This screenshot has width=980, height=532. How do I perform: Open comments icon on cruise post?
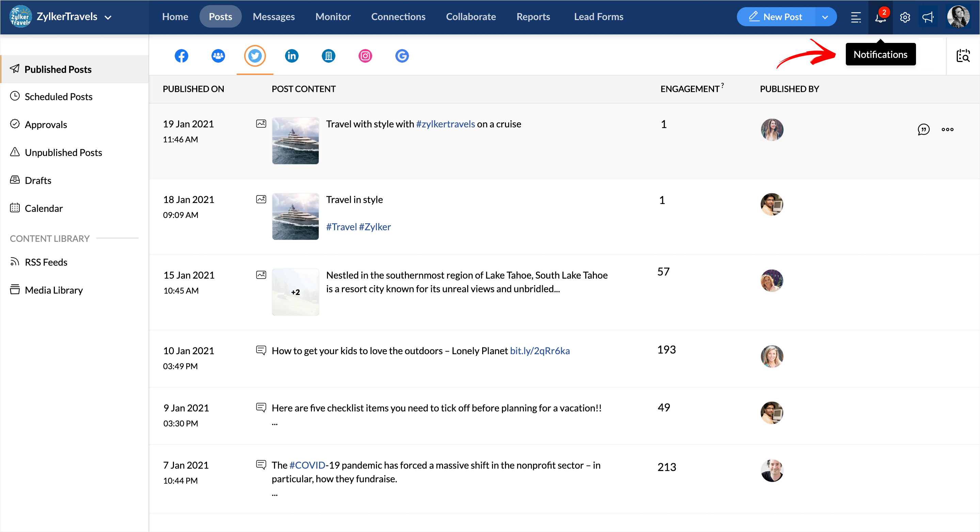(x=923, y=129)
